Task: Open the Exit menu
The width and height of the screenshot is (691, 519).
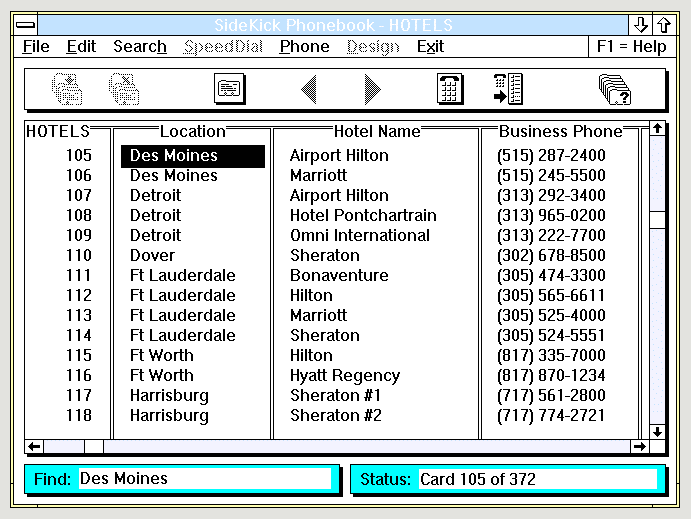Action: coord(431,46)
